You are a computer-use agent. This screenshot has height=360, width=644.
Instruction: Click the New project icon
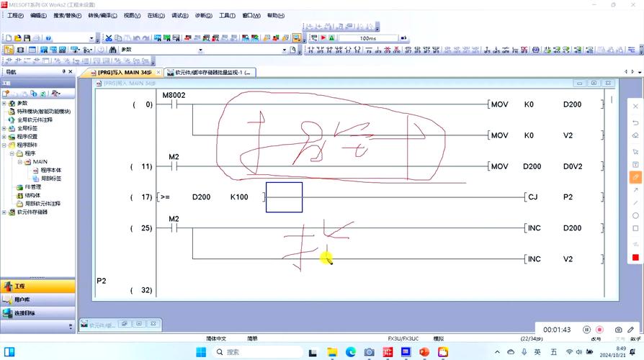[8, 38]
